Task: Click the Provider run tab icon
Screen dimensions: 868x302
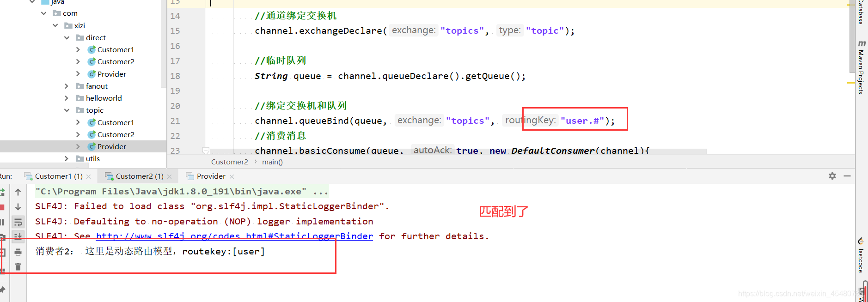Action: pyautogui.click(x=190, y=176)
